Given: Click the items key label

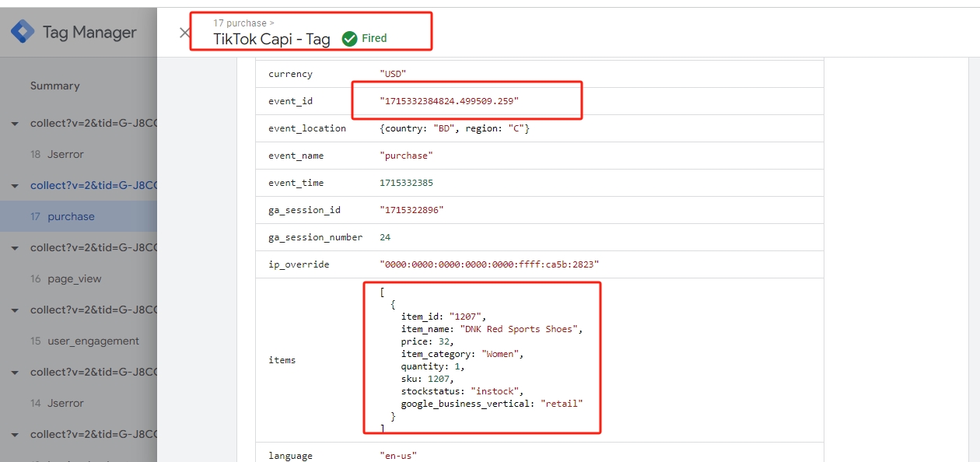Looking at the screenshot, I should 282,360.
